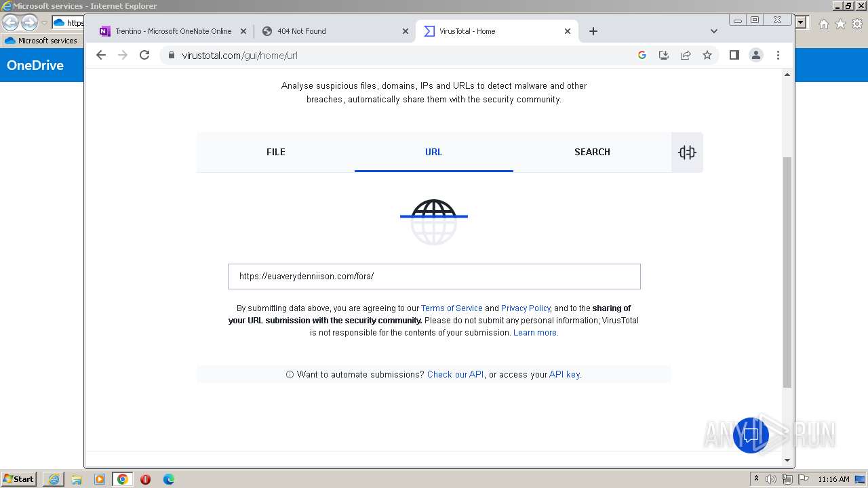The image size is (868, 488).
Task: View site information via the padlock icon
Action: tap(171, 55)
